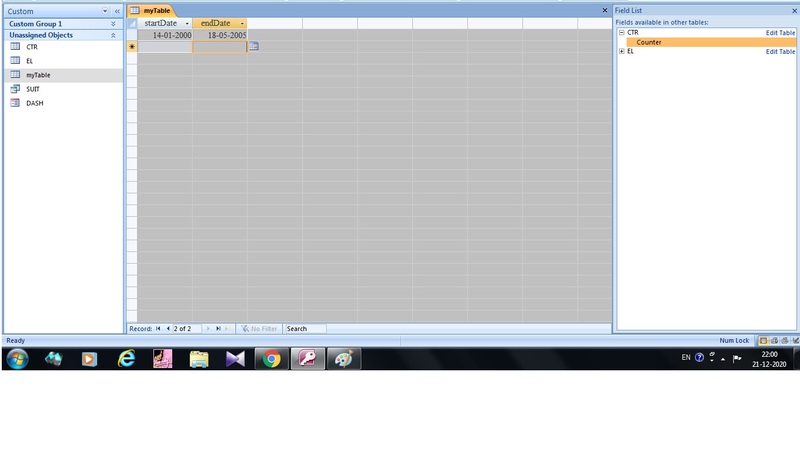Screen dimensions: 800x450
Task: Click the Search box in record navigator
Action: click(x=305, y=329)
